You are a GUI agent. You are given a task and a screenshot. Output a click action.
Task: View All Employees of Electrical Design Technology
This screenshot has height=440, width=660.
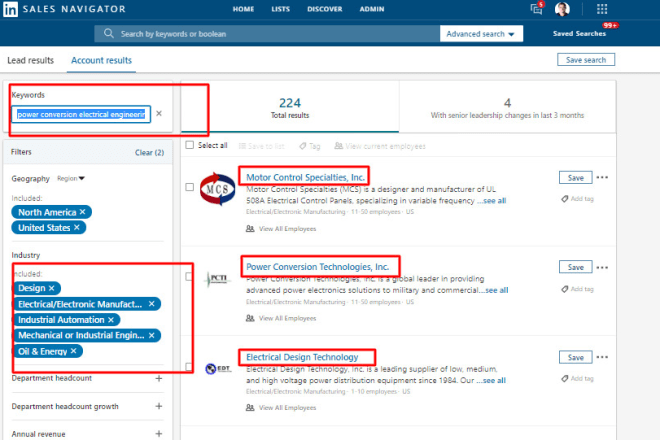pyautogui.click(x=281, y=408)
